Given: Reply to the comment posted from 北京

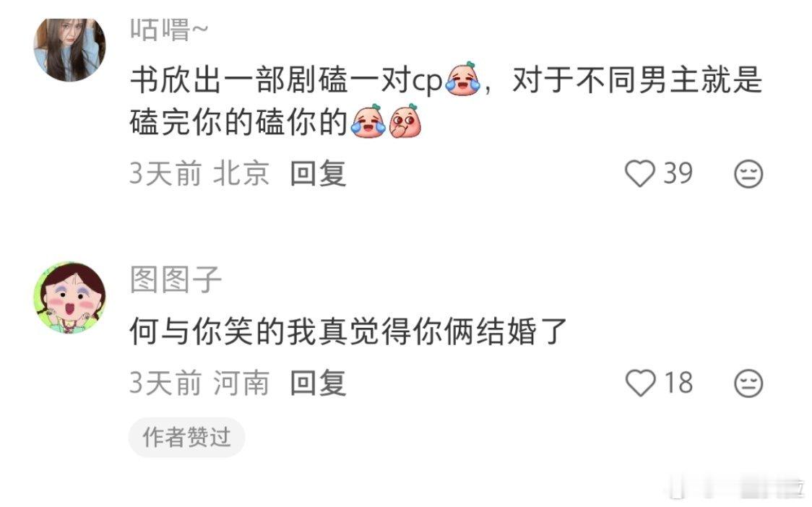Looking at the screenshot, I should point(317,173).
